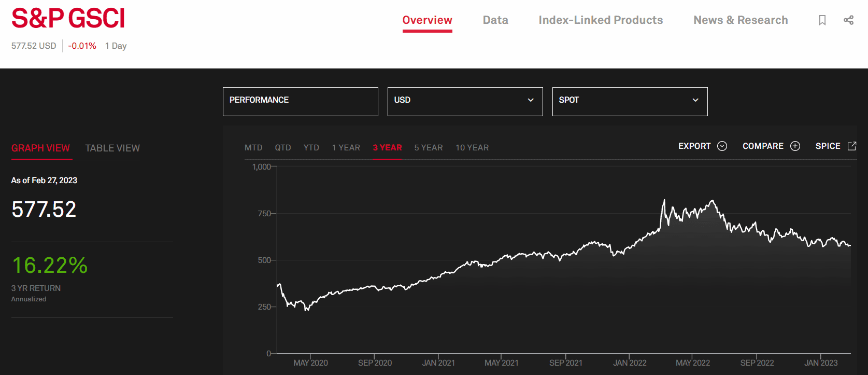Select the YTD time range
Image resolution: width=868 pixels, height=375 pixels.
click(311, 148)
